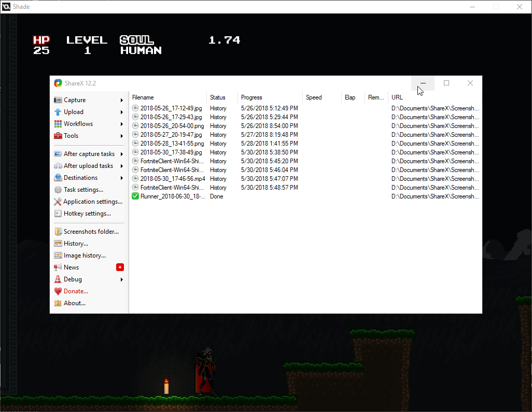This screenshot has width=532, height=412.
Task: Expand the Tools submenu arrow
Action: click(121, 136)
